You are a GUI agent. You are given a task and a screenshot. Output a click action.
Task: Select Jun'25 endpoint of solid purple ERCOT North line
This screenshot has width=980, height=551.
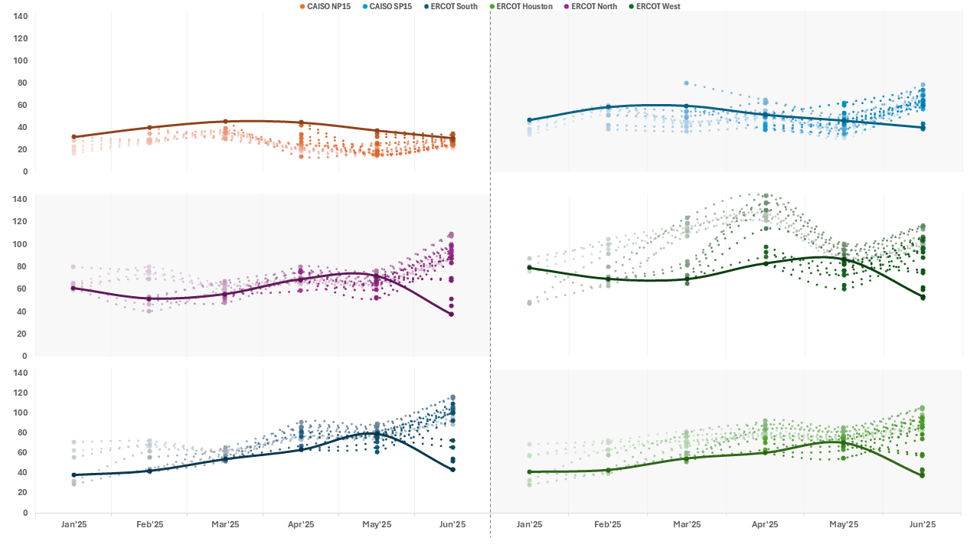(x=452, y=314)
